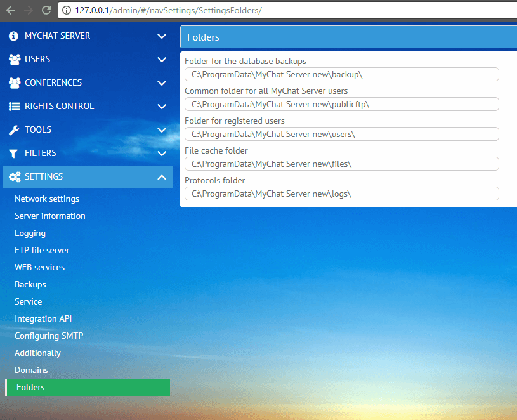Screen dimensions: 517x420
Task: Reload the page with the refresh icon
Action: pos(46,10)
